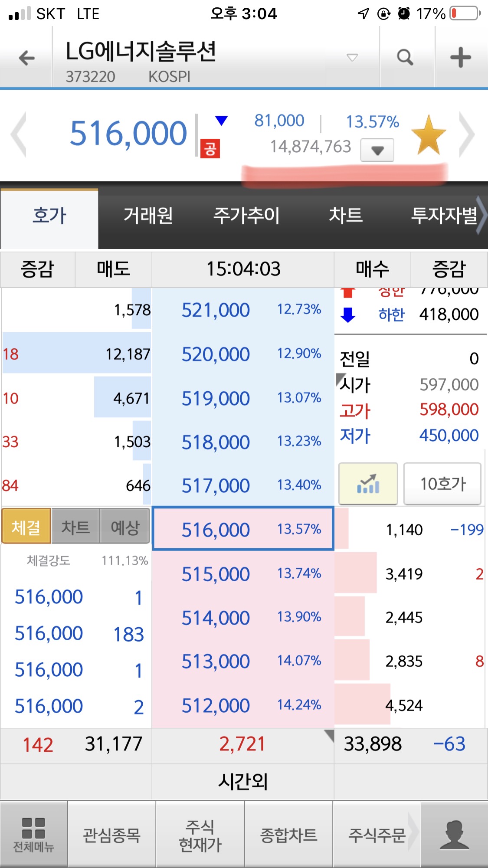
Task: Open the user profile icon
Action: click(454, 835)
